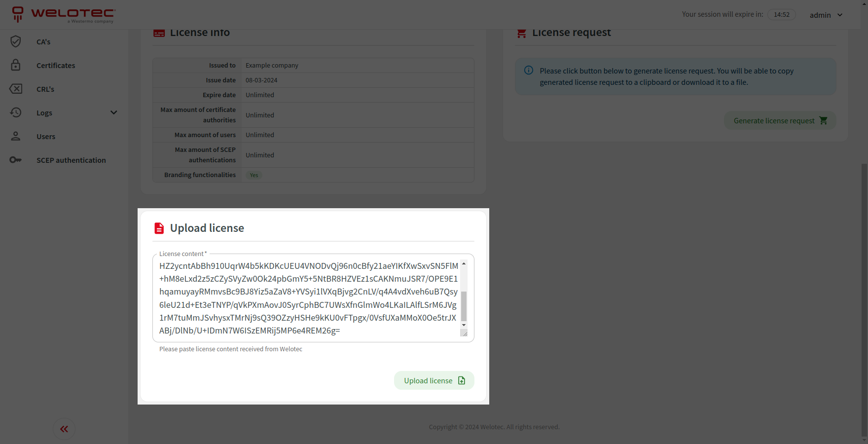
Task: Collapse the sidebar with the double-chevron button
Action: (x=64, y=429)
